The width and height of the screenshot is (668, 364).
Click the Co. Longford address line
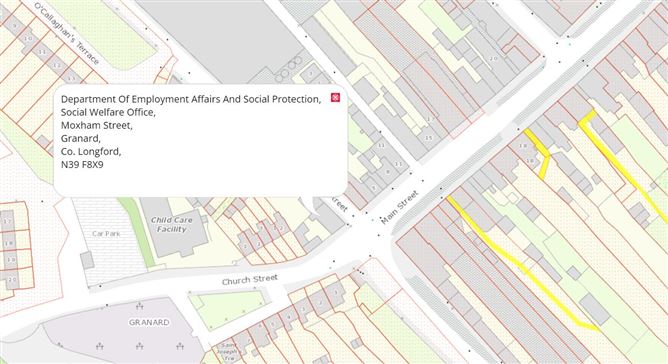point(91,151)
